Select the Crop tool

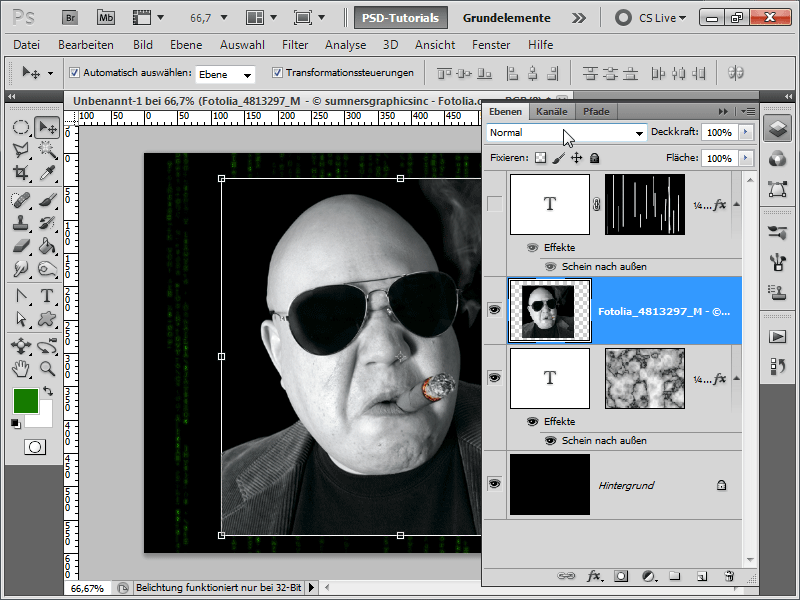[20, 173]
